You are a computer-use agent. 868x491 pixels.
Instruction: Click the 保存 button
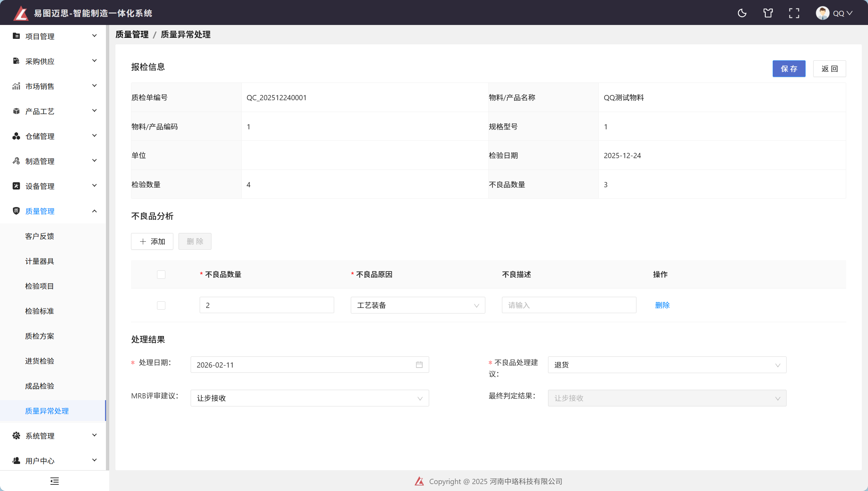[x=789, y=69]
